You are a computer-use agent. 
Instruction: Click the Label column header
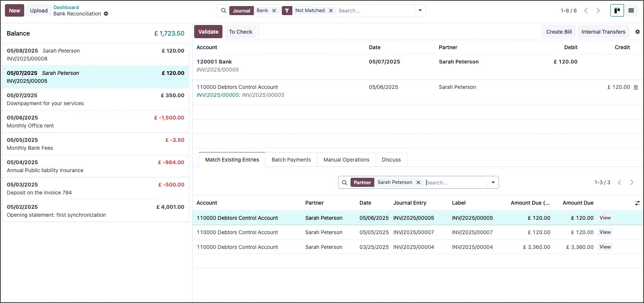459,203
